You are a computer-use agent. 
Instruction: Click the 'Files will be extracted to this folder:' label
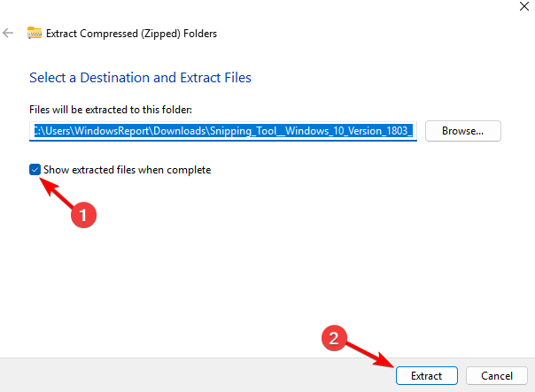[110, 110]
